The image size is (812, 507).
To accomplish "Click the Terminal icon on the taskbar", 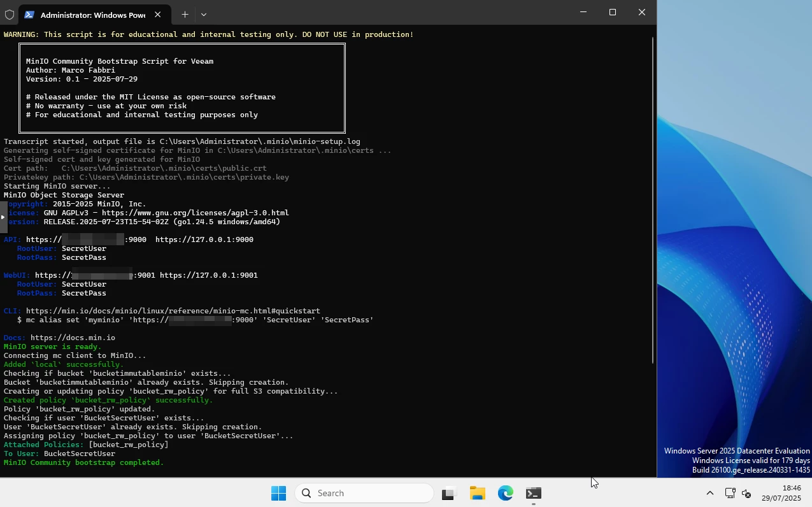I will click(534, 493).
